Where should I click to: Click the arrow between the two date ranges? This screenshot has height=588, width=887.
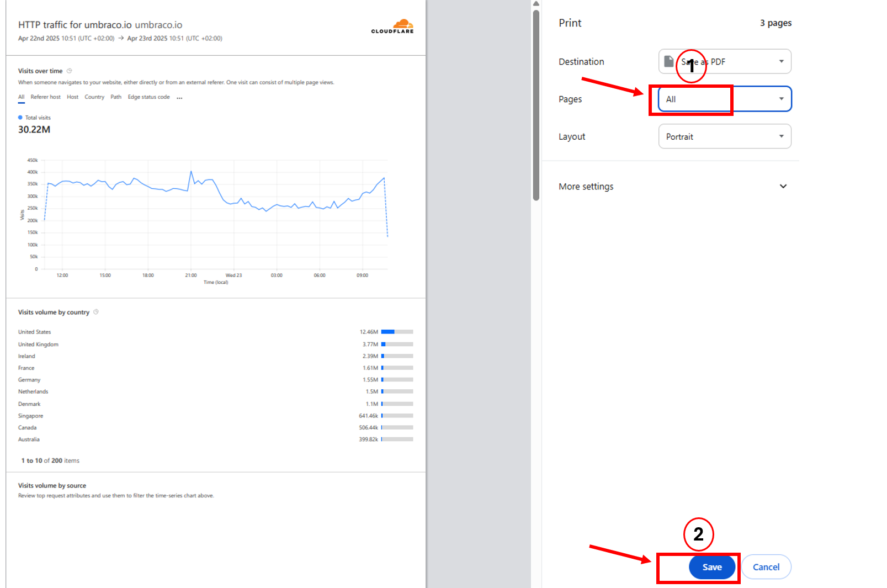click(x=121, y=38)
